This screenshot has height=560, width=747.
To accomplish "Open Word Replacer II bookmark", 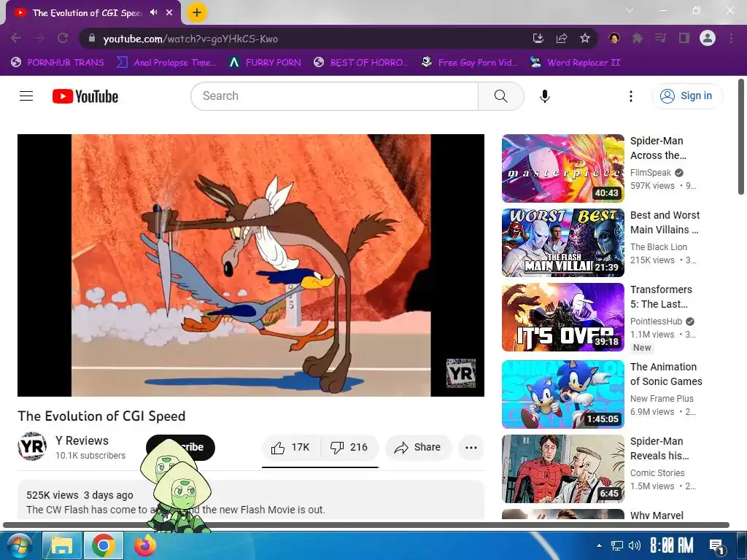I will (576, 63).
